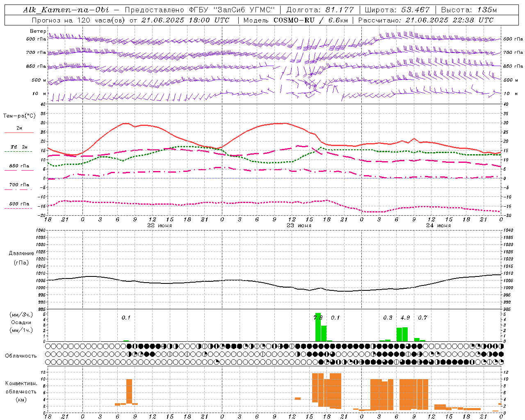Screen dimensions: 525x420
Task: Click the 0.7 precipitation total
Action: [422, 317]
